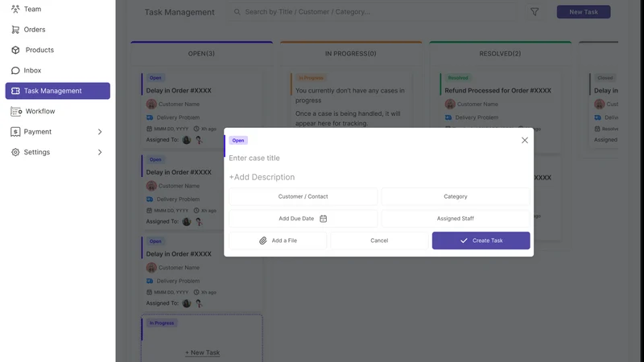Click the + New Task link in Open column

click(x=202, y=352)
